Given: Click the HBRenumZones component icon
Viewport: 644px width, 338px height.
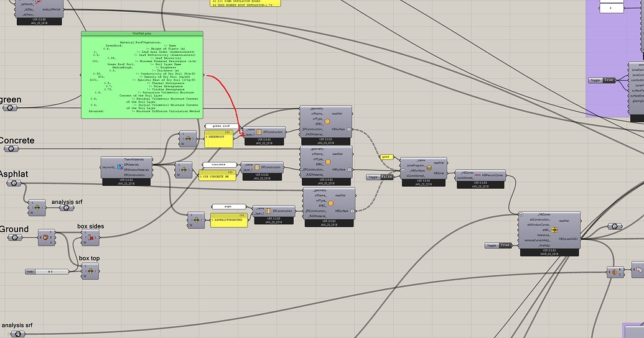Looking at the screenshot, I should (x=477, y=176).
